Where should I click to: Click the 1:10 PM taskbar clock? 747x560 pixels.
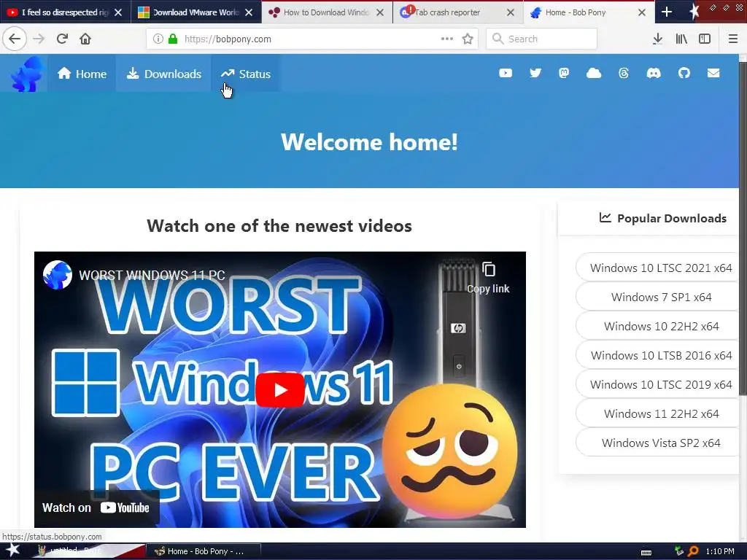pyautogui.click(x=720, y=551)
